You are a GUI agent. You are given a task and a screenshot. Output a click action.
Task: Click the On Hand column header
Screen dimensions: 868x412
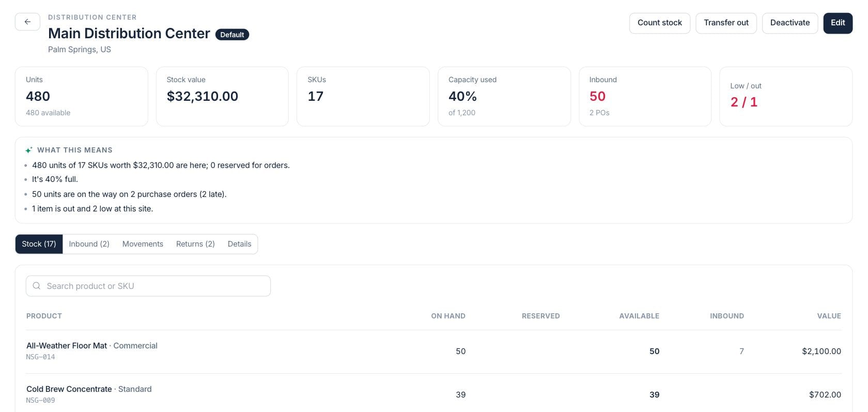(448, 316)
